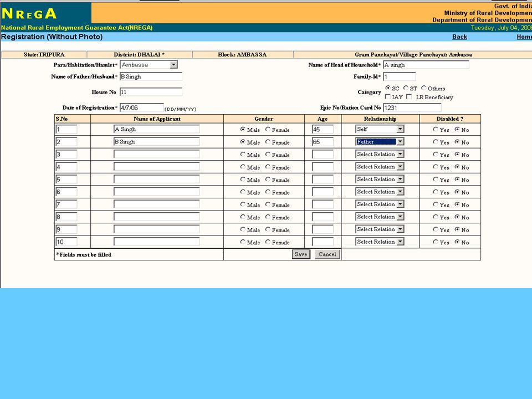This screenshot has height=399, width=532.
Task: Click the House No input field
Action: [151, 92]
